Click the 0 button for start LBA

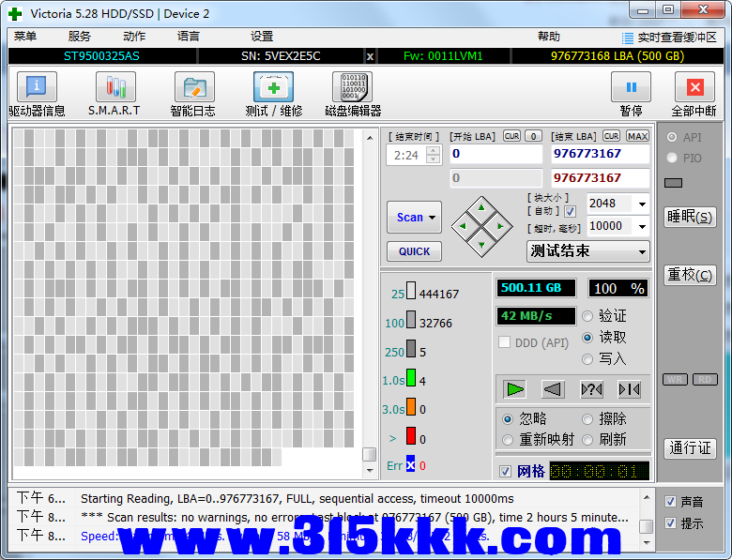tap(533, 136)
